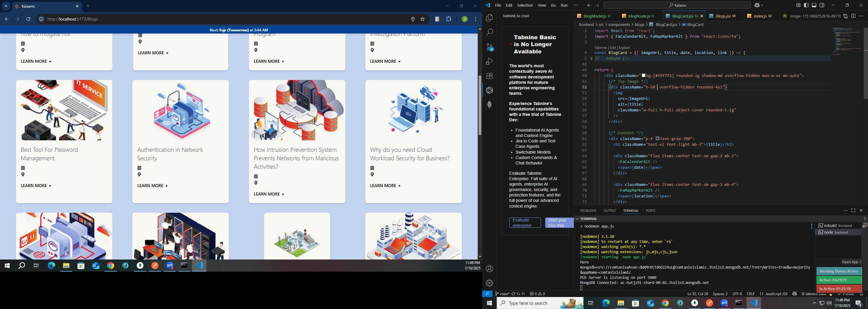
Task: Click the Chrome page vertical scrollbar
Action: (x=480, y=105)
